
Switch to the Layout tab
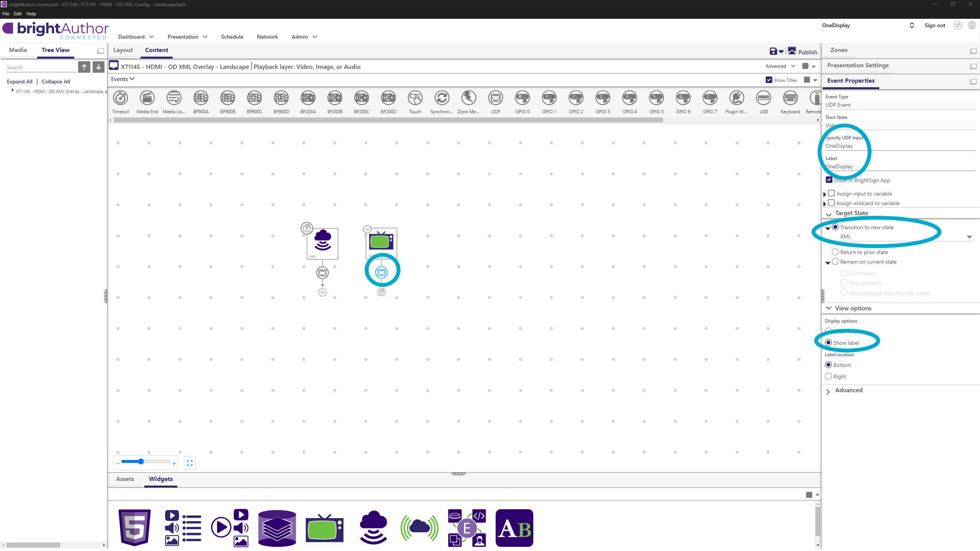pos(123,50)
